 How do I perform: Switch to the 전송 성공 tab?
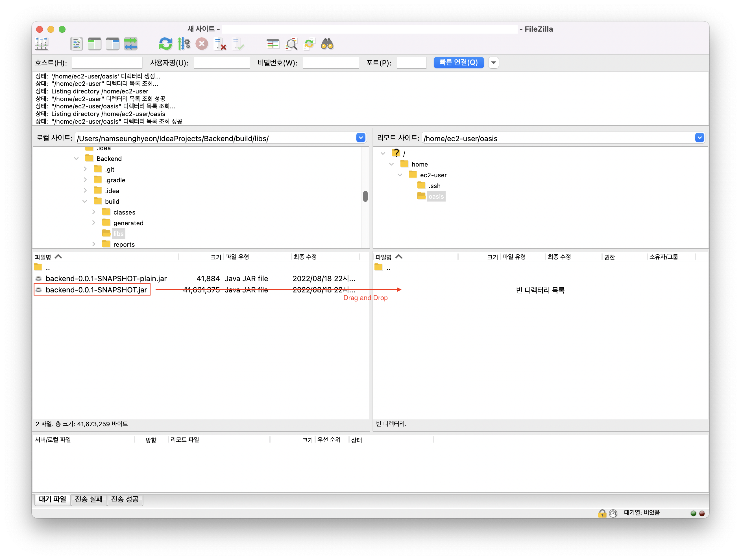point(125,499)
